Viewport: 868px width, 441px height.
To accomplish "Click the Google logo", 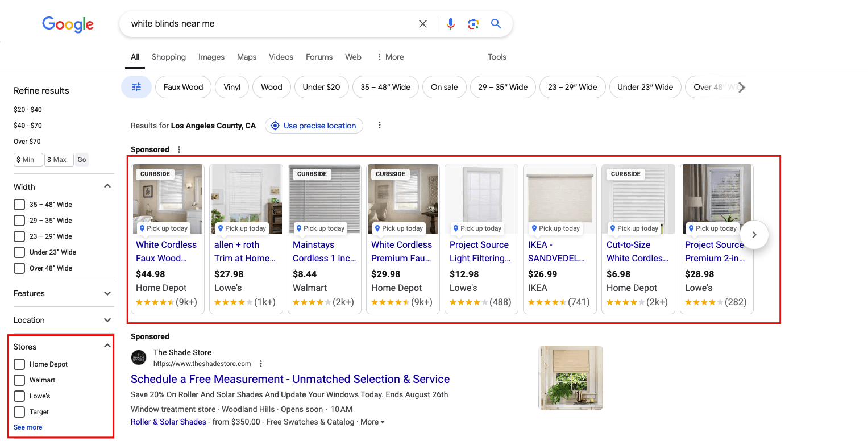I will tap(68, 24).
